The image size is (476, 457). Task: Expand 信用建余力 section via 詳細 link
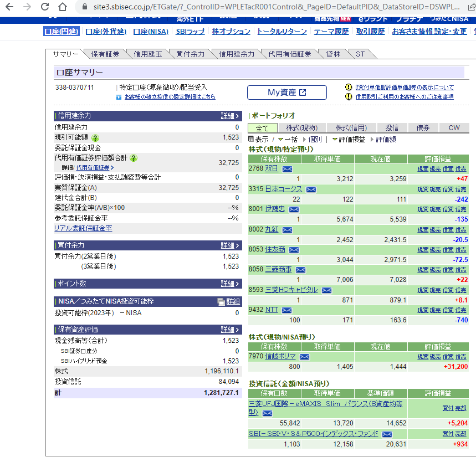point(230,116)
